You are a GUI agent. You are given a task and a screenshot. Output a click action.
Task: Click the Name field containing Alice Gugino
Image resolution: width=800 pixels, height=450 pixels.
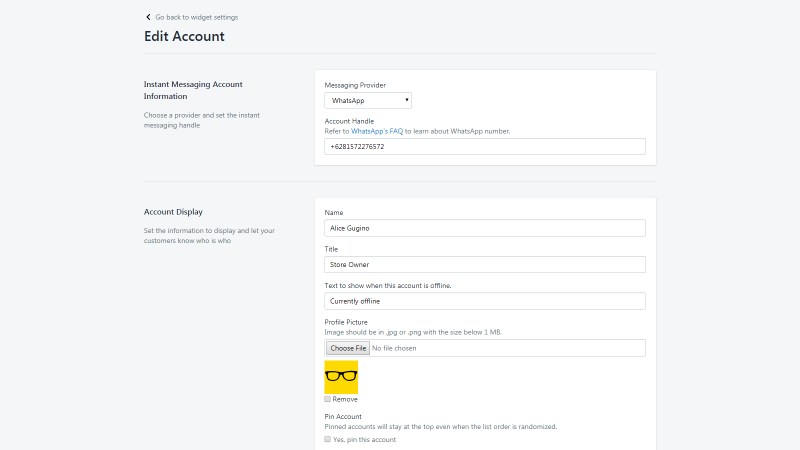[485, 228]
